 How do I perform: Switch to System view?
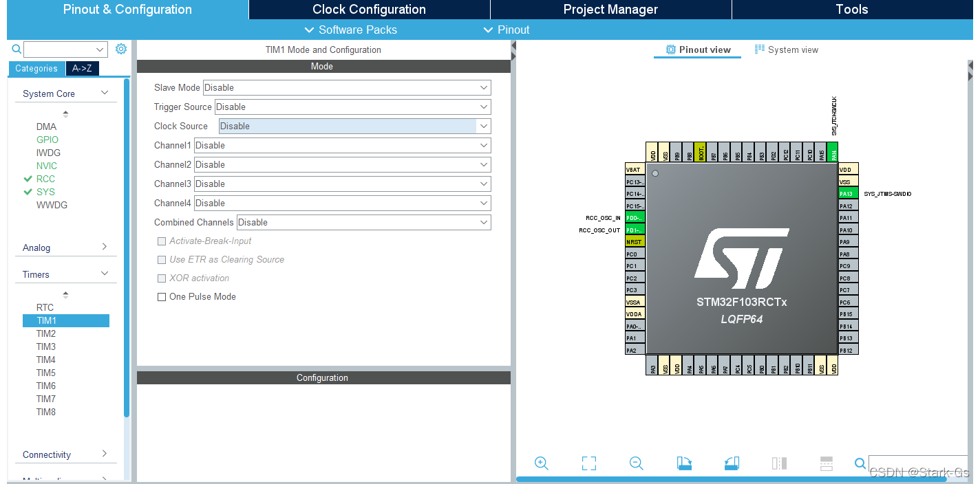point(787,49)
